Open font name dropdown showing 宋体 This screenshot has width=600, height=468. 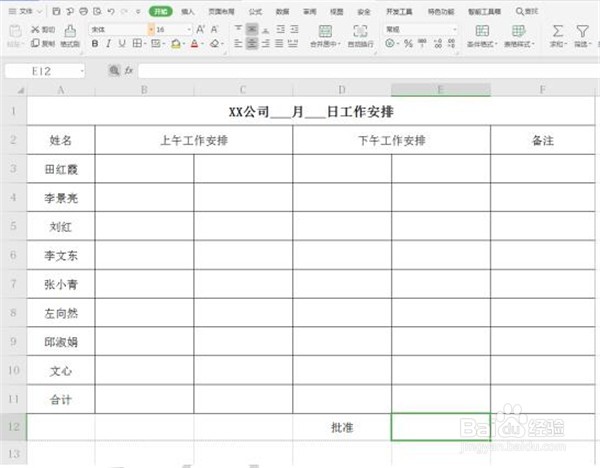(x=151, y=29)
